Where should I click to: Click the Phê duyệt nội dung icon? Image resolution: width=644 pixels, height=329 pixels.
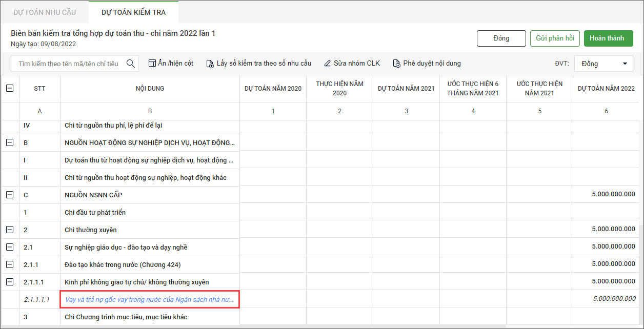(x=396, y=64)
